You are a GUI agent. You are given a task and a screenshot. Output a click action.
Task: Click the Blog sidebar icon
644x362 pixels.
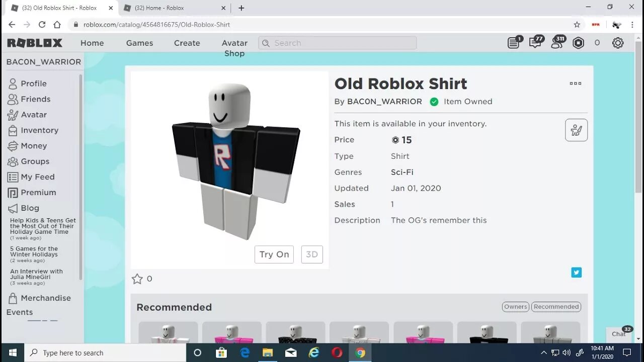pyautogui.click(x=13, y=208)
